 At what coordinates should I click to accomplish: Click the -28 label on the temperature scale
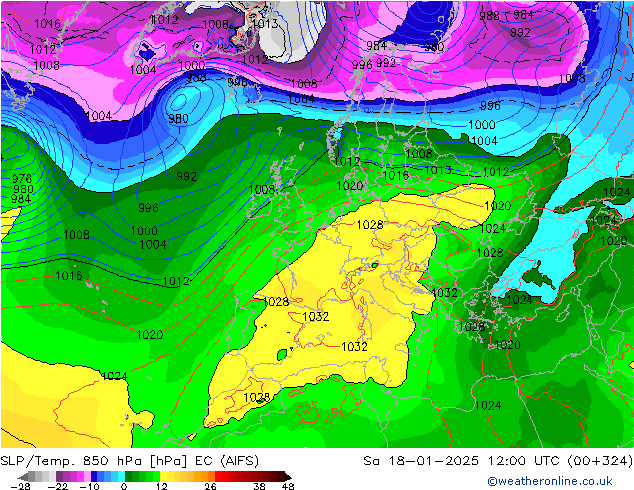(20, 486)
